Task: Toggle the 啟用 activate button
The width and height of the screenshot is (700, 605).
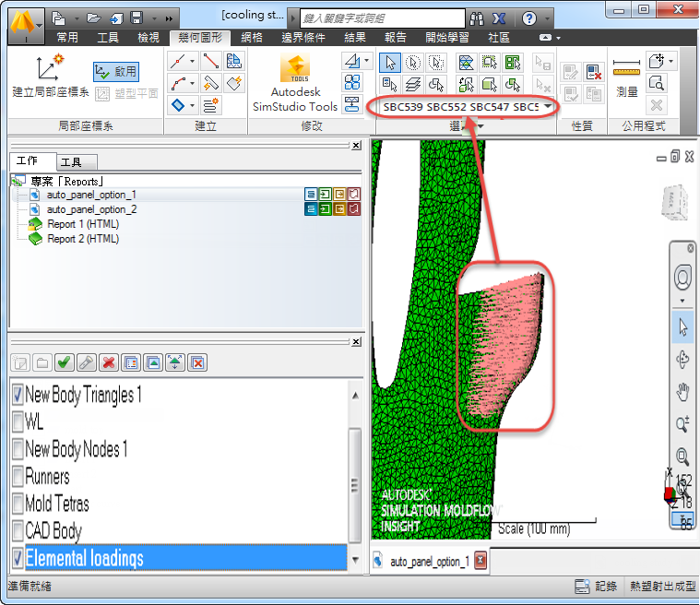Action: (x=116, y=71)
